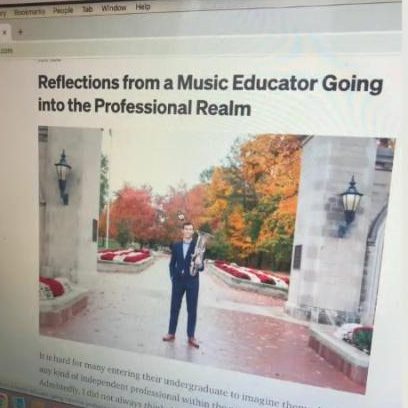
Task: Open the Help menu
Action: point(143,6)
